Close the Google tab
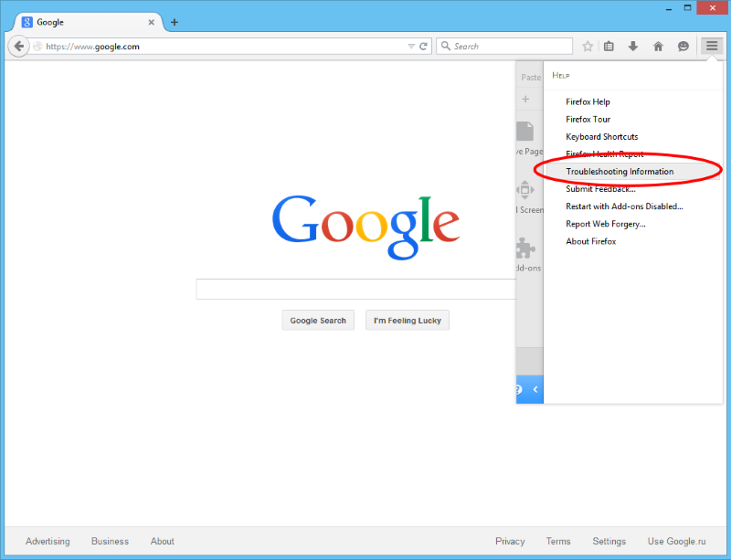The image size is (731, 560). tap(151, 22)
